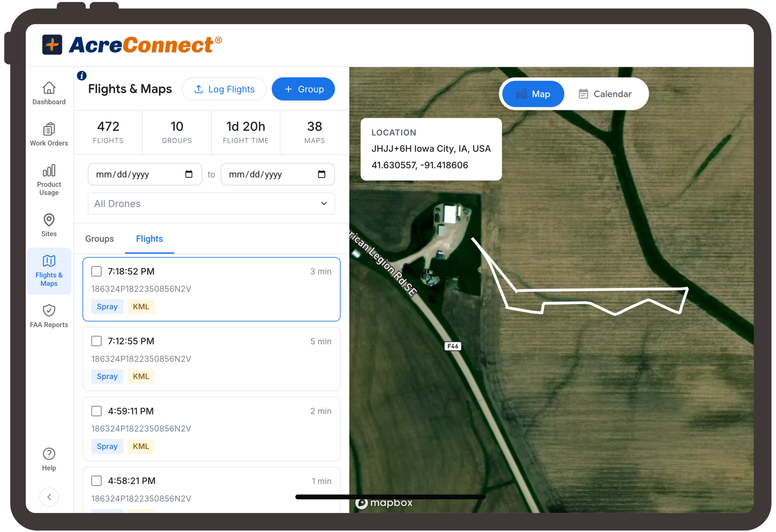Click the Flights & Maps page heading
The image size is (776, 532).
pyautogui.click(x=130, y=89)
